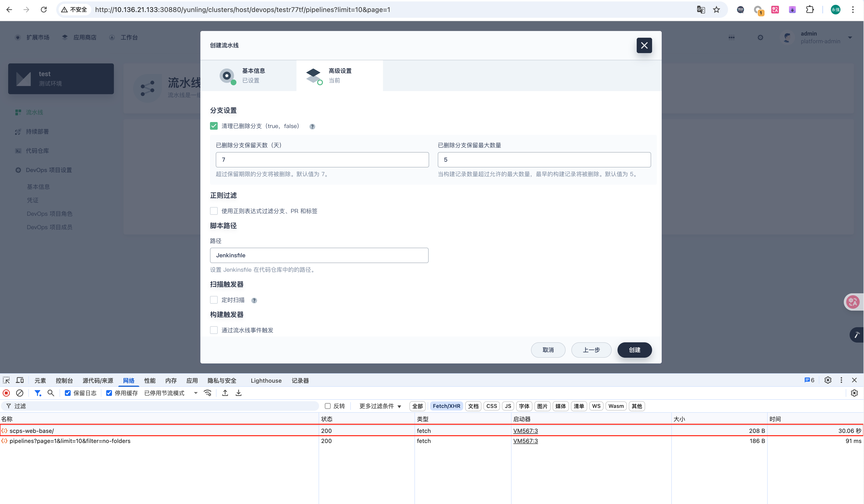Click import HAR upload icon
864x504 pixels.
pos(225,393)
